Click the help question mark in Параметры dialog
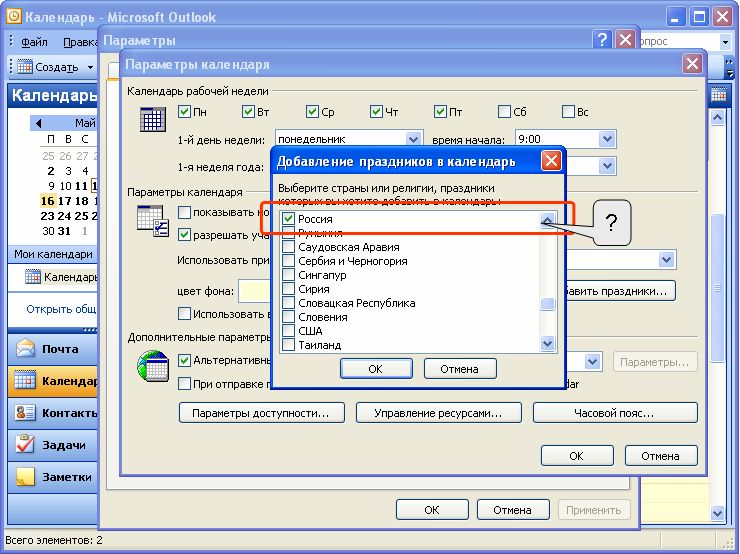 [602, 40]
